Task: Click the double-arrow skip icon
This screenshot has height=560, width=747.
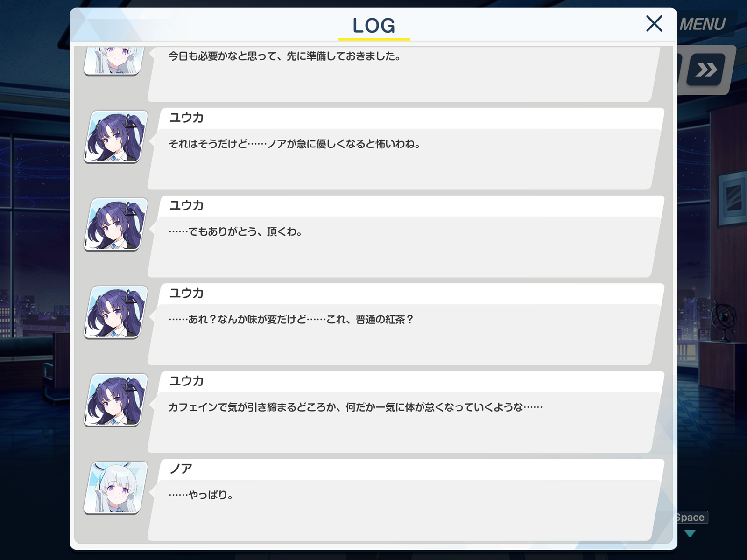Action: [706, 70]
